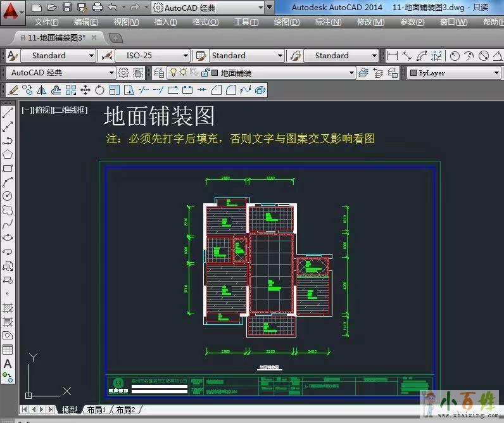Image resolution: width=504 pixels, height=423 pixels.
Task: Toggle the layer lock padlock icon
Action: click(204, 73)
